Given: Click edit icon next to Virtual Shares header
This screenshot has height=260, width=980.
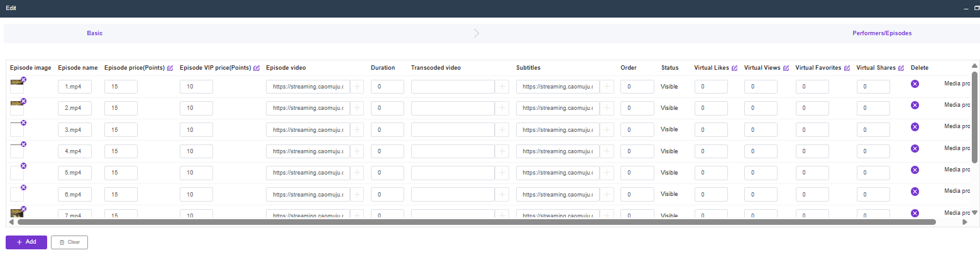Looking at the screenshot, I should click(901, 68).
